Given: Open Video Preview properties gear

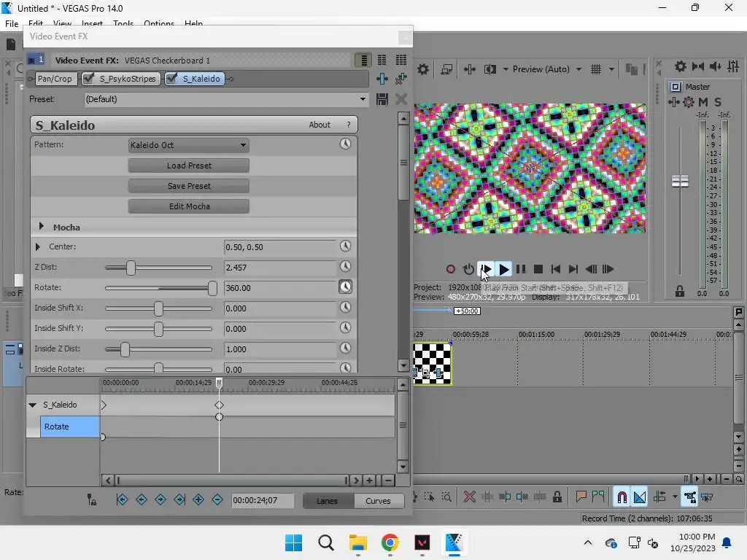Looking at the screenshot, I should click(x=423, y=69).
